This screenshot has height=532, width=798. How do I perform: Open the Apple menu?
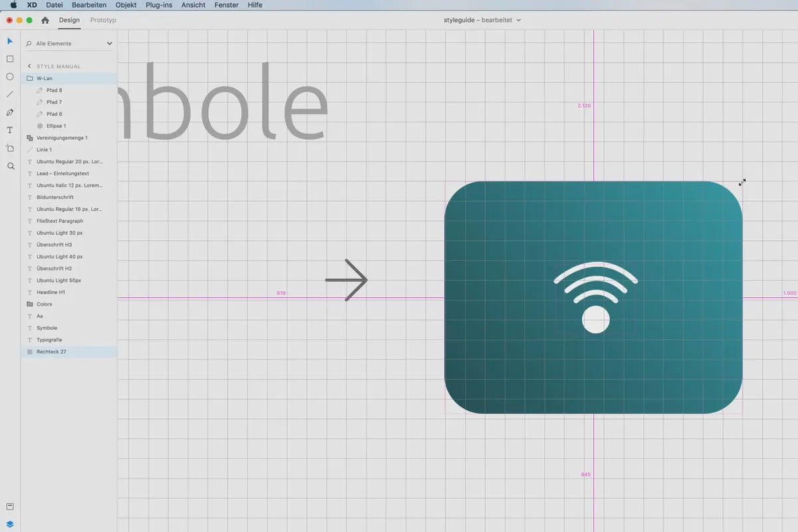pos(13,5)
